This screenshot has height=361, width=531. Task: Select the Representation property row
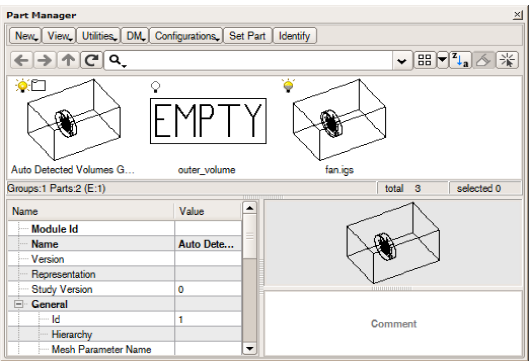(125, 274)
